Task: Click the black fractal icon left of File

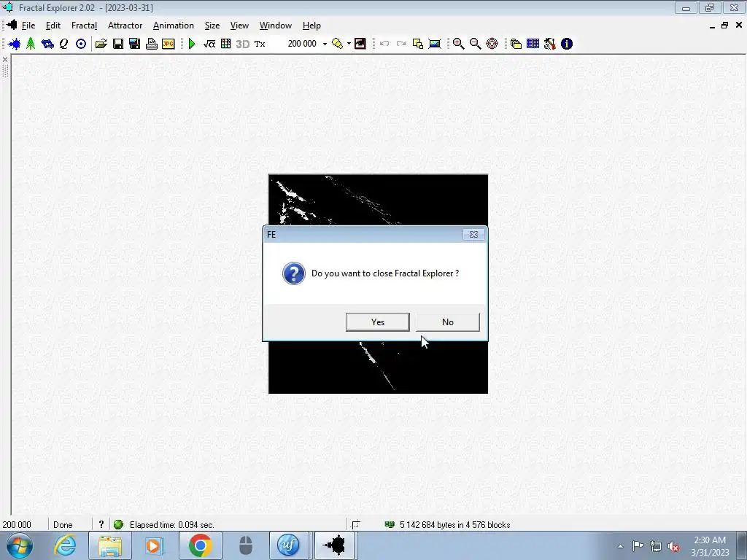Action: 12,25
